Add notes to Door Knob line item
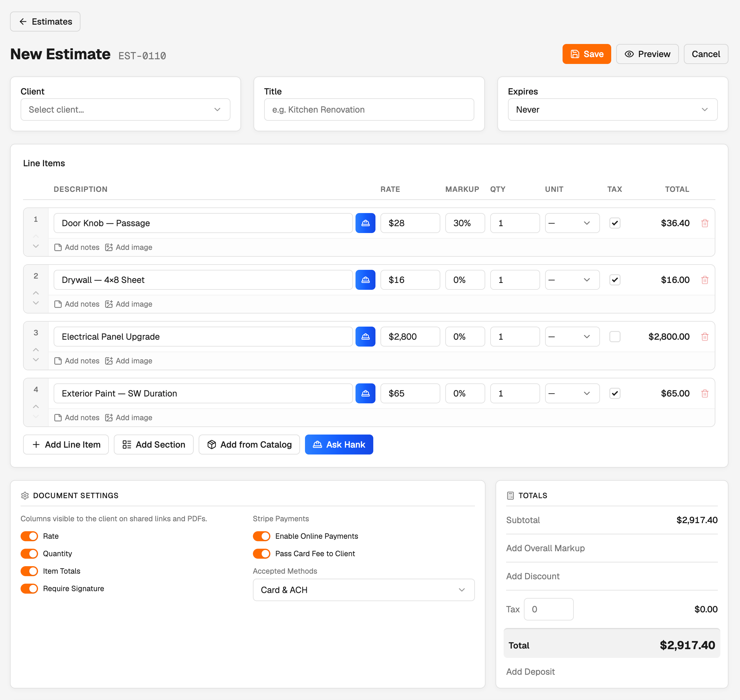Image resolution: width=740 pixels, height=700 pixels. (x=77, y=247)
